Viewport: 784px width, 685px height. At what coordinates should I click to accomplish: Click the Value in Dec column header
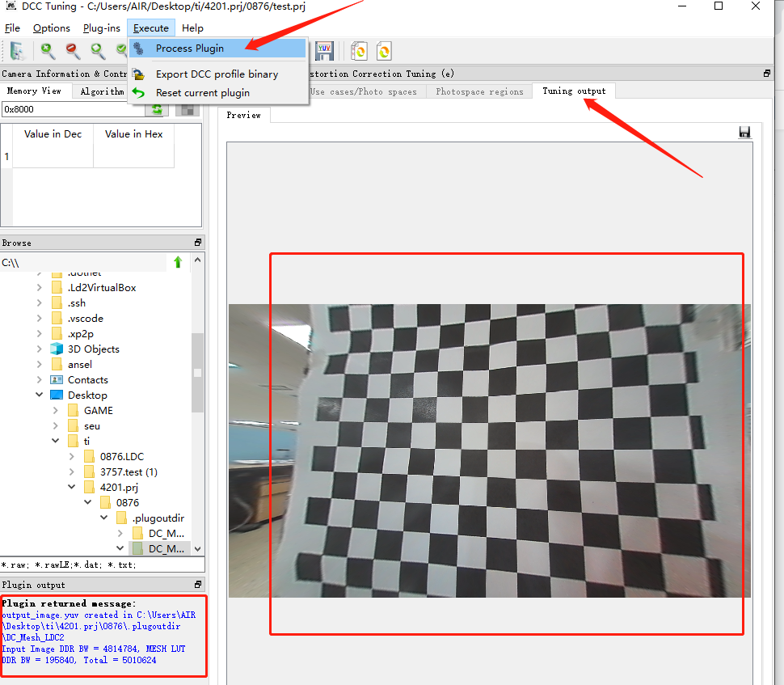[53, 134]
